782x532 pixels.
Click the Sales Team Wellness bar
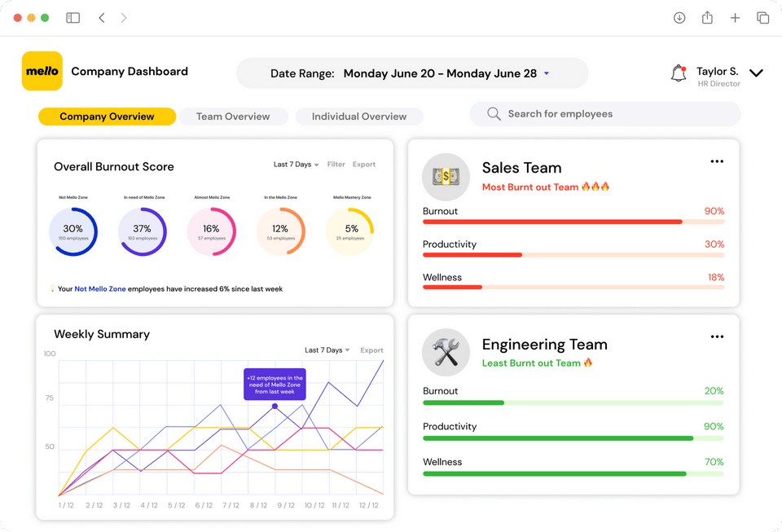point(573,288)
